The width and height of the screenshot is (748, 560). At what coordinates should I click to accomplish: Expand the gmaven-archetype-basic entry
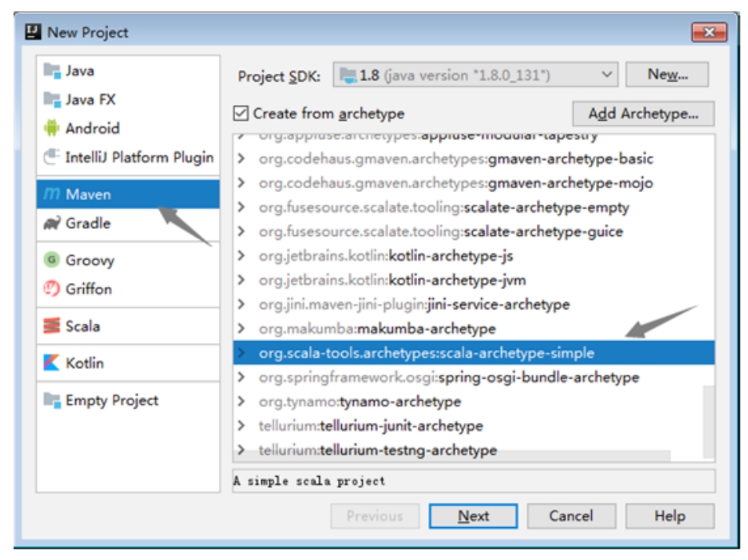click(241, 158)
